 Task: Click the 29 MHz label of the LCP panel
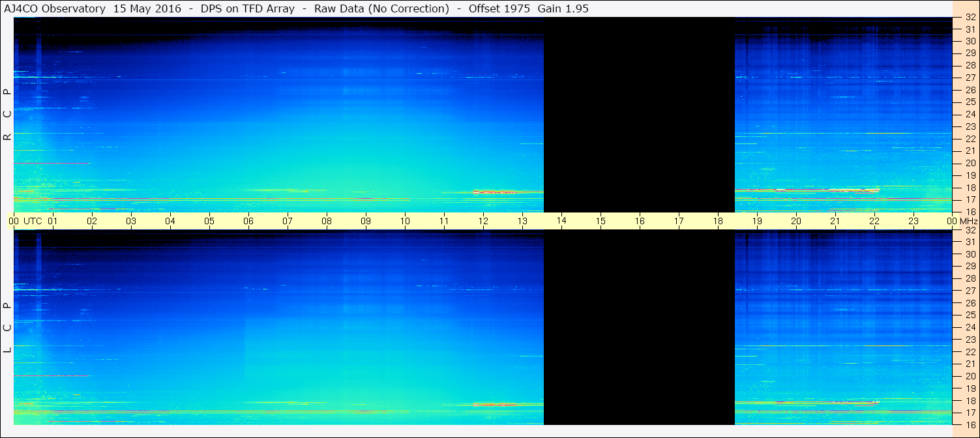970,267
